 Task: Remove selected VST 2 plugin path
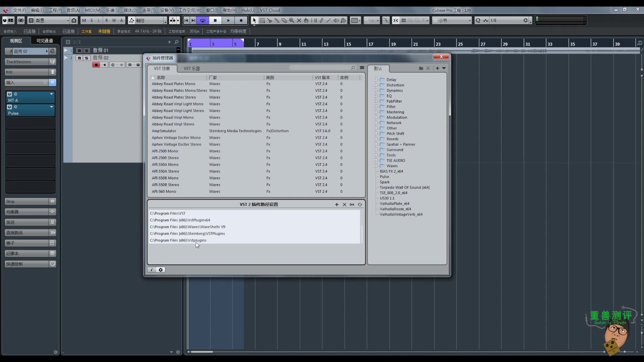point(344,204)
